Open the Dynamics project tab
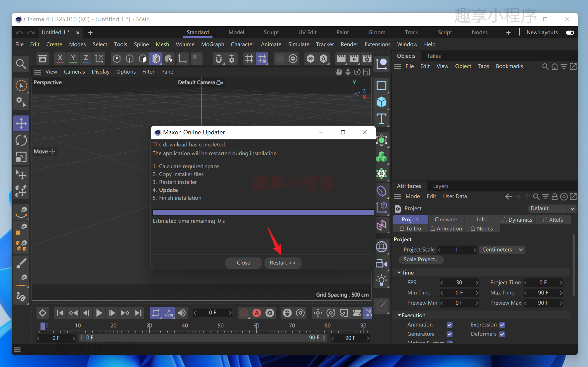This screenshot has height=367, width=588. 517,219
